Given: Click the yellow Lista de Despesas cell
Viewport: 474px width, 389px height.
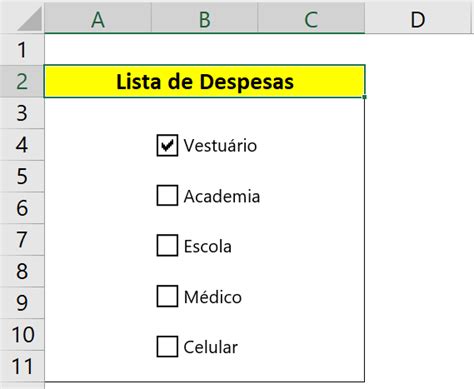Looking at the screenshot, I should pyautogui.click(x=204, y=81).
